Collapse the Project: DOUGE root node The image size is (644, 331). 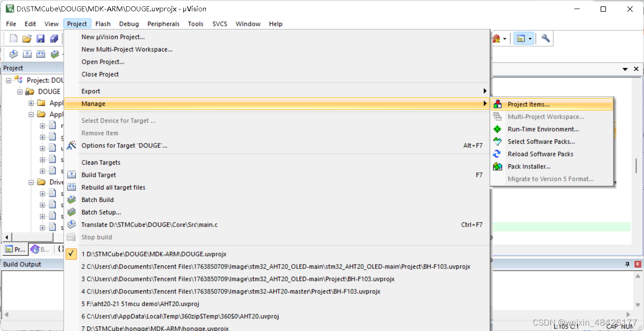point(9,80)
